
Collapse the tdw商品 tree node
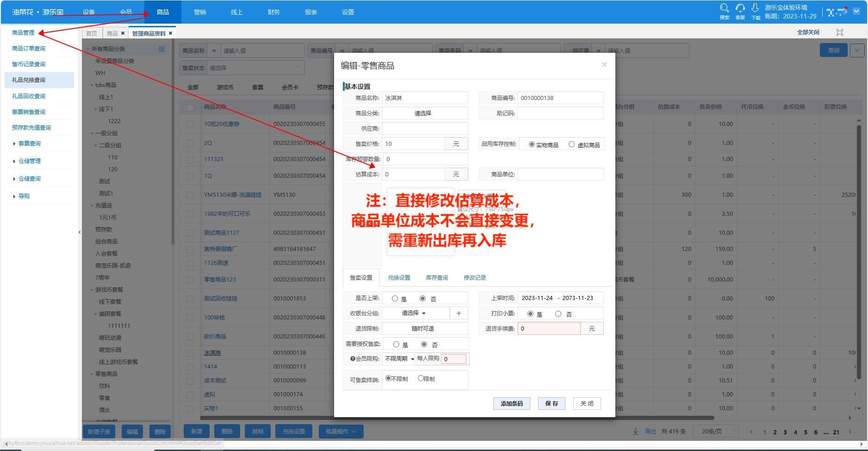(92, 85)
